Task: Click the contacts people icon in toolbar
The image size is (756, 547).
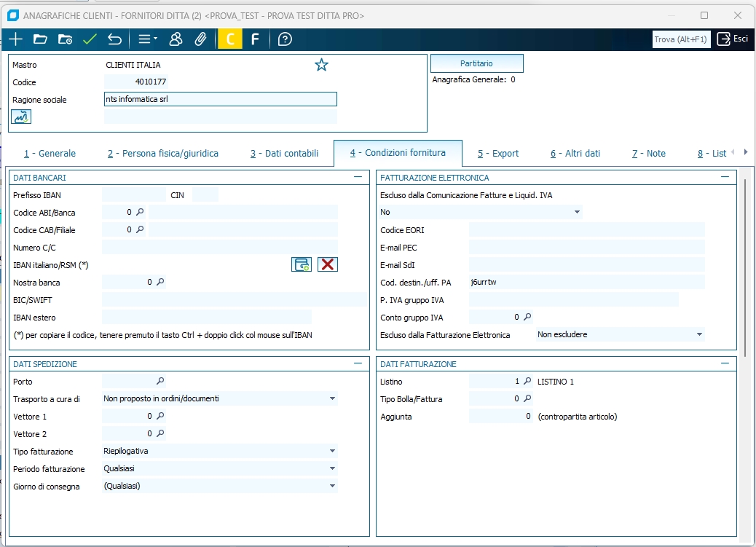Action: [x=176, y=39]
